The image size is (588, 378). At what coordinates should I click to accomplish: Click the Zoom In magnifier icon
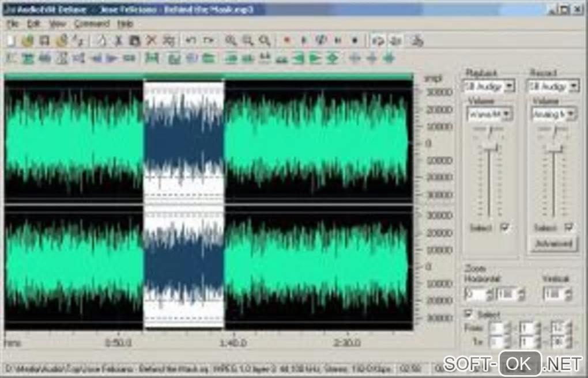231,40
